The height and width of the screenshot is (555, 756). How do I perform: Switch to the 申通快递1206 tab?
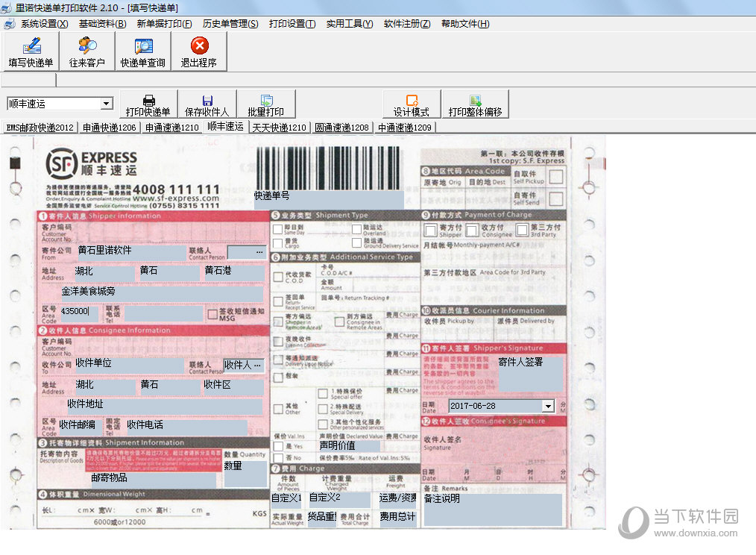[x=110, y=128]
